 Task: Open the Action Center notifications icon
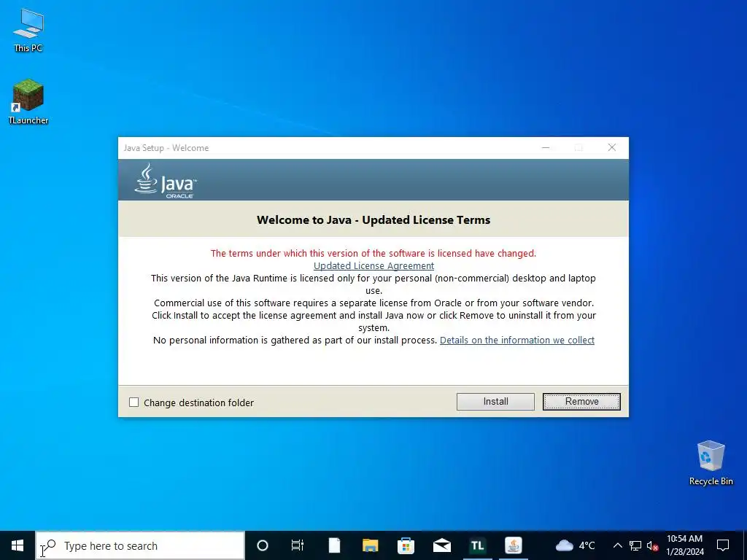click(723, 545)
